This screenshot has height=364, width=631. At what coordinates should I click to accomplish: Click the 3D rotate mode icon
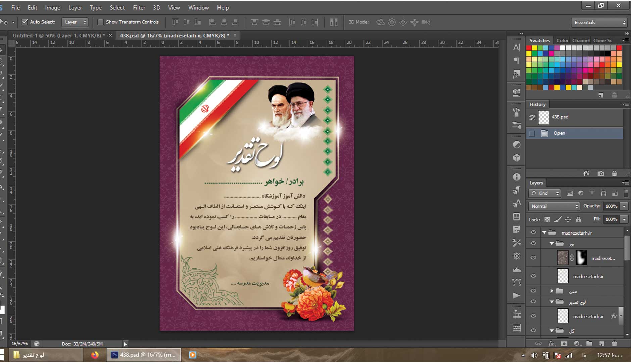(x=380, y=22)
